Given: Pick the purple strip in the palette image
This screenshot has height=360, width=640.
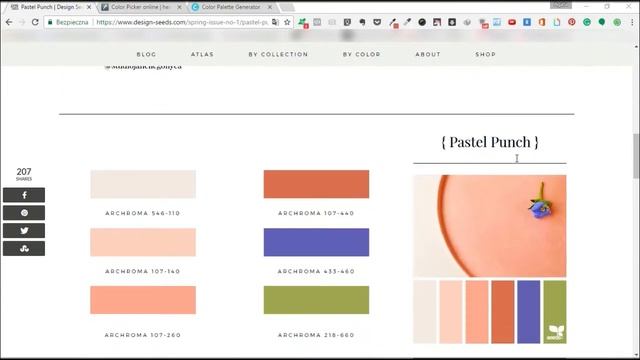Looking at the screenshot, I should point(529,312).
